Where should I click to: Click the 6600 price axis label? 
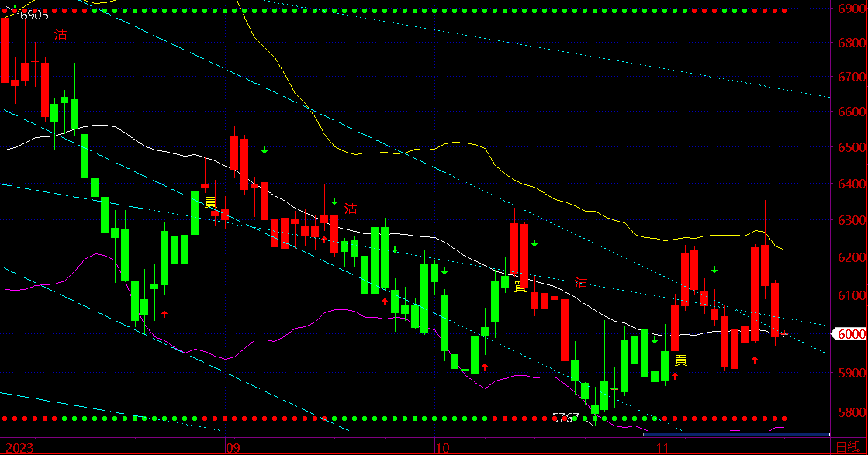pyautogui.click(x=852, y=112)
